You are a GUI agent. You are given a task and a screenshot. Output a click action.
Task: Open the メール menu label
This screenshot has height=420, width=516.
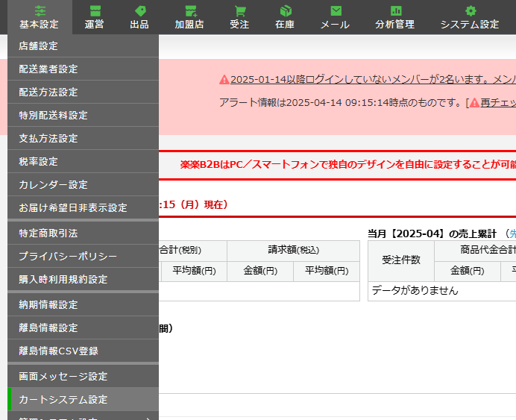(x=335, y=25)
